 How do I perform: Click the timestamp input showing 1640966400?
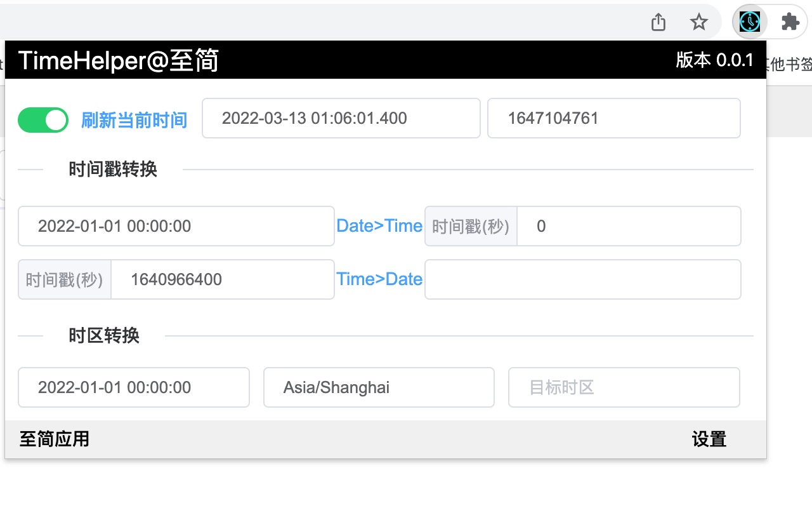tap(223, 279)
